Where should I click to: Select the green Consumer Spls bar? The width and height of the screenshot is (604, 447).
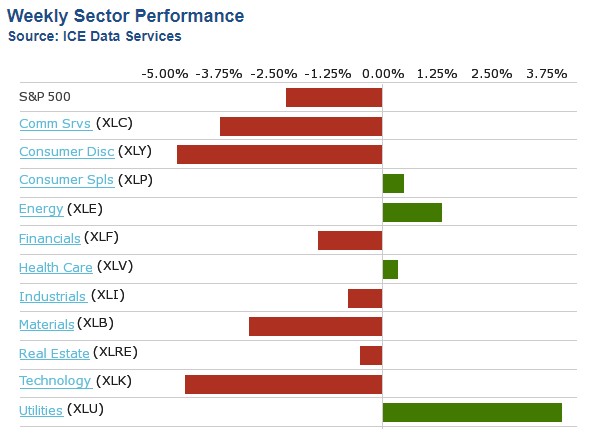(x=393, y=183)
